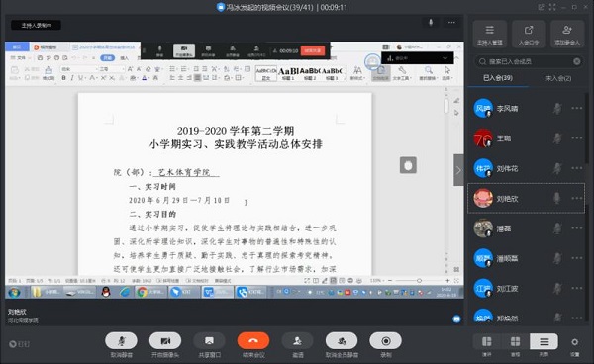594x364 pixels.
Task: Click the 首页 home tab in WPS
Action: tap(17, 46)
